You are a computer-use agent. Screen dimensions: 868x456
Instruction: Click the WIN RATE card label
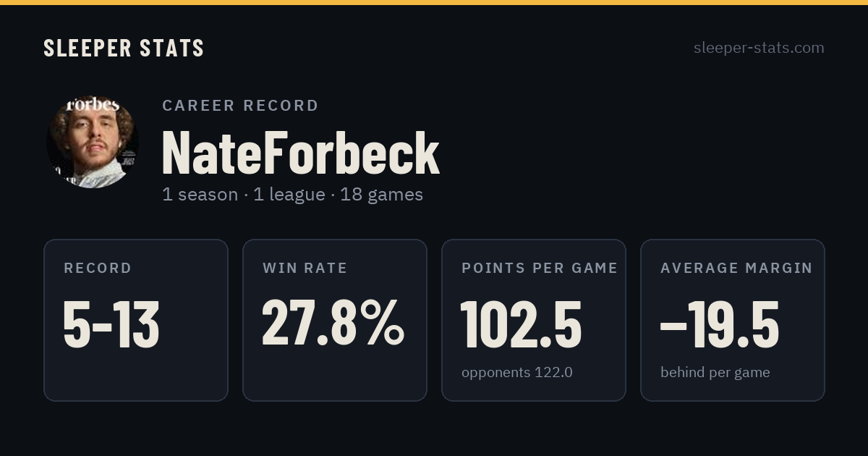pos(305,268)
